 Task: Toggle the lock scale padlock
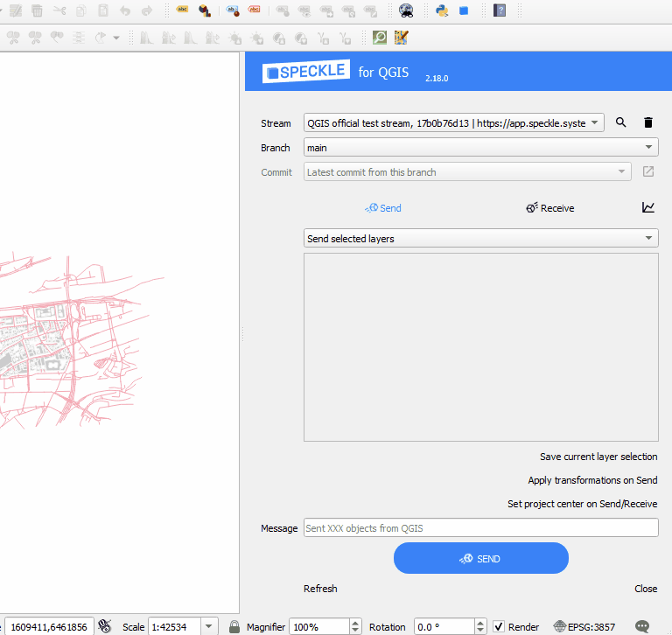[x=234, y=626]
